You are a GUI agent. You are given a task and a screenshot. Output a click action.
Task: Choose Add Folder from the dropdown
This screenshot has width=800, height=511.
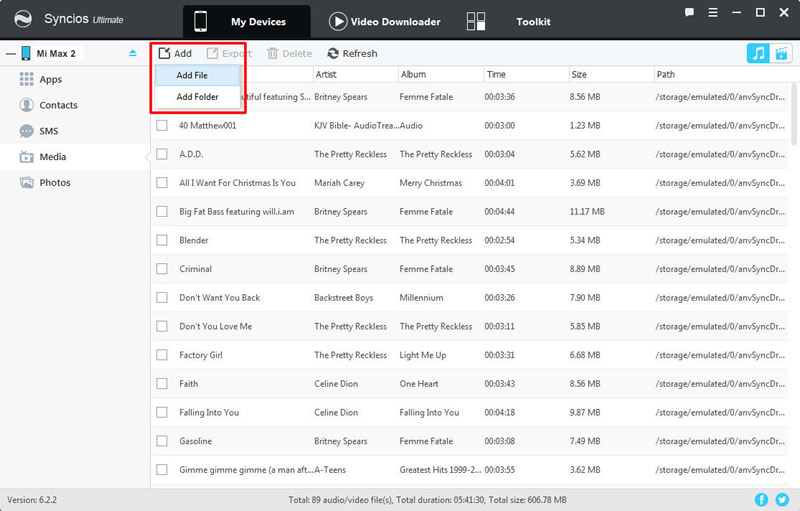click(197, 97)
